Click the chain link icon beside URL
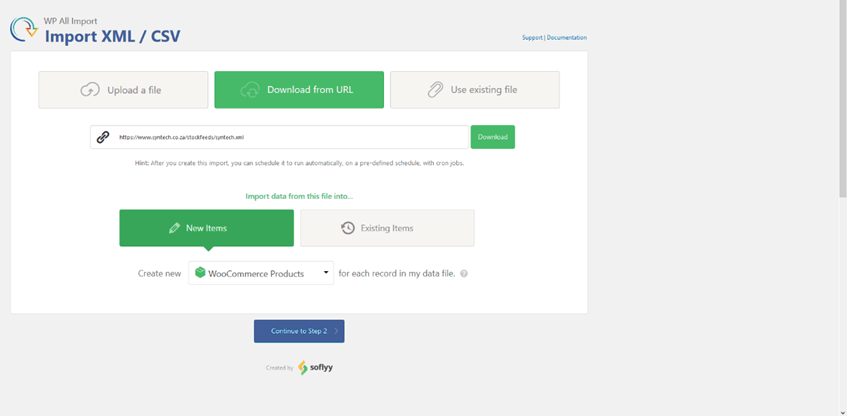 pyautogui.click(x=103, y=137)
